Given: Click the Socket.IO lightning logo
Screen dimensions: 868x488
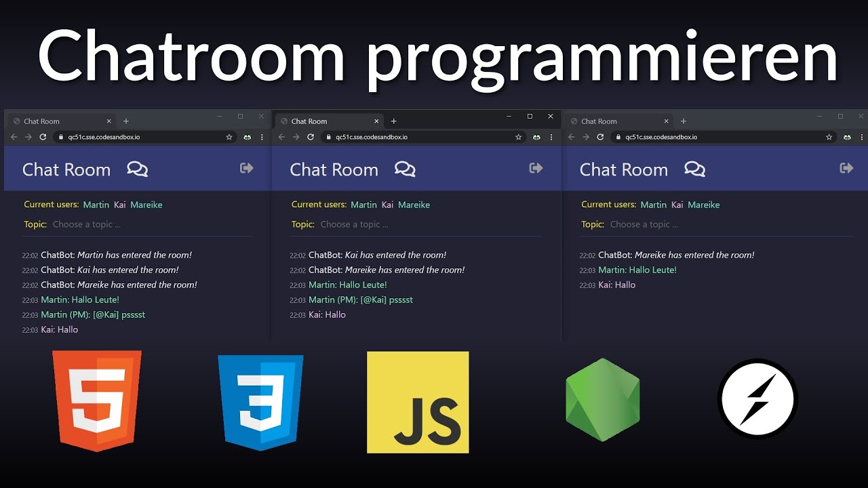Looking at the screenshot, I should pos(757,399).
